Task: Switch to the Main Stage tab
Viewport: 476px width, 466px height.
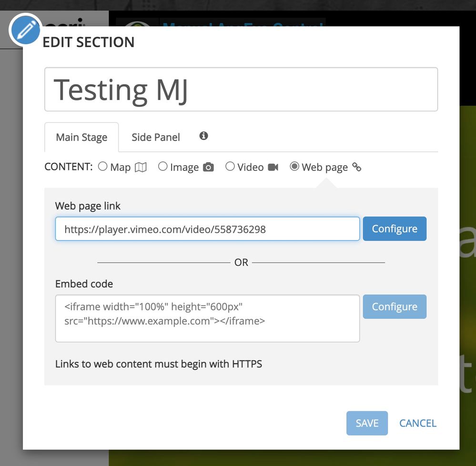Action: tap(81, 138)
